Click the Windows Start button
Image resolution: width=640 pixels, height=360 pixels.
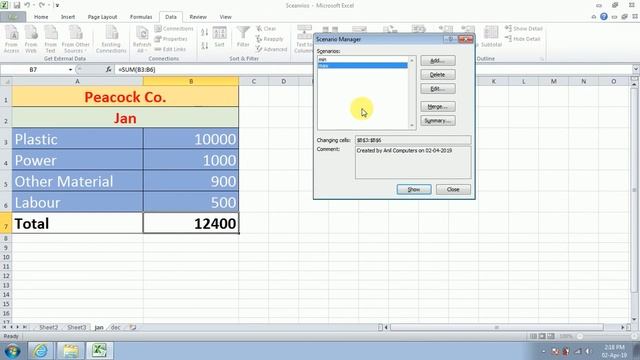tap(13, 351)
